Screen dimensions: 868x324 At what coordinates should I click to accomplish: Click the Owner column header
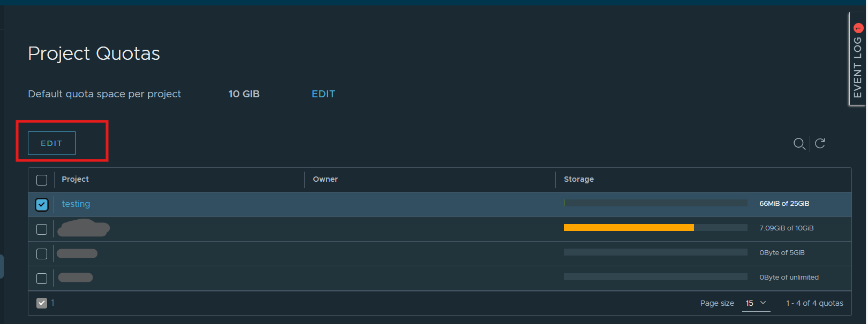(325, 179)
